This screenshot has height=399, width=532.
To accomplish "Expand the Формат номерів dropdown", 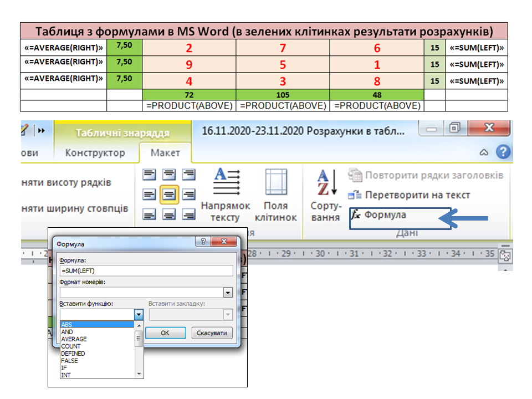I will [228, 293].
